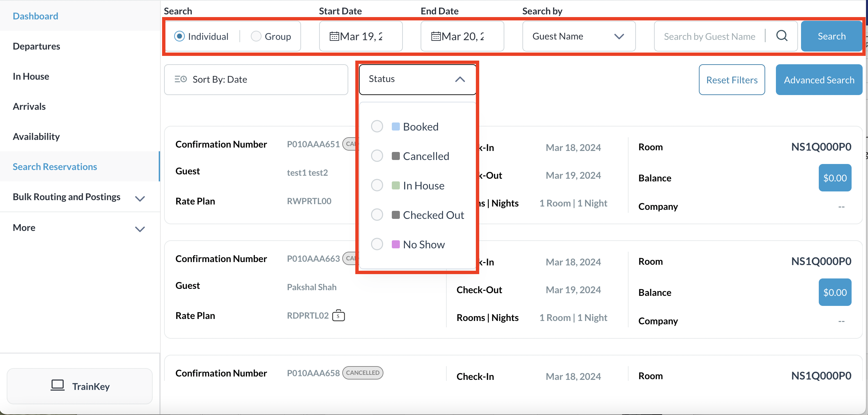
Task: Click the pink No Show color swatch
Action: (395, 244)
